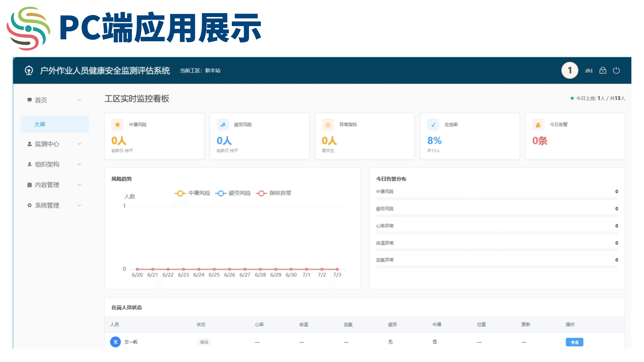Click the 查看 button for 文一帆

click(574, 342)
